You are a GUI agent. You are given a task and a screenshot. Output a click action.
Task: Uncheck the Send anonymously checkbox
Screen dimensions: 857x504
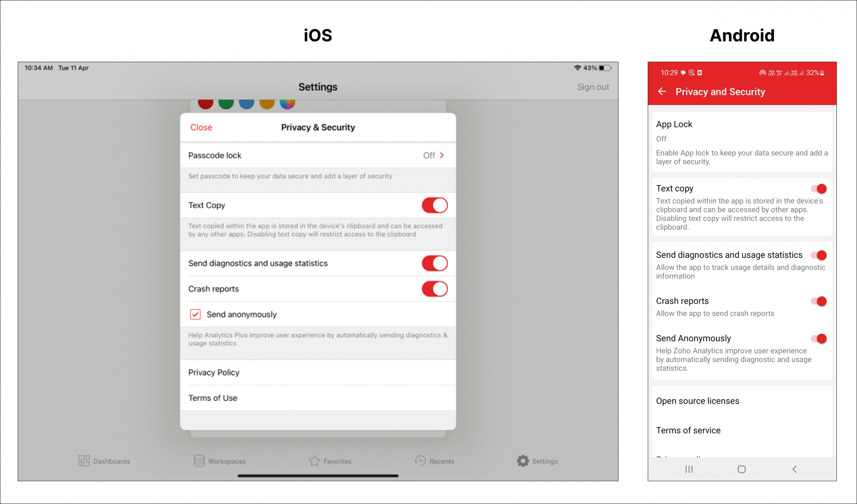coord(195,315)
